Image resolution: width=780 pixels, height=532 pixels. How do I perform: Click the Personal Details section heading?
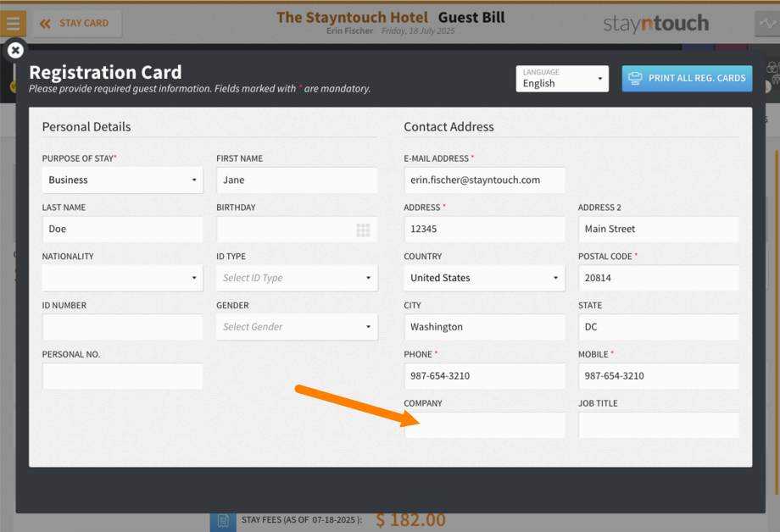coord(86,127)
